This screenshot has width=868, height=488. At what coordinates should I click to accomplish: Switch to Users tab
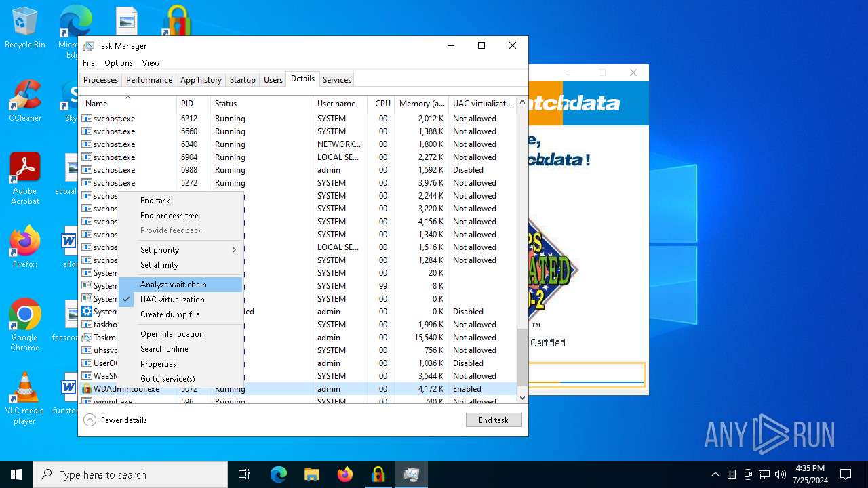[273, 80]
